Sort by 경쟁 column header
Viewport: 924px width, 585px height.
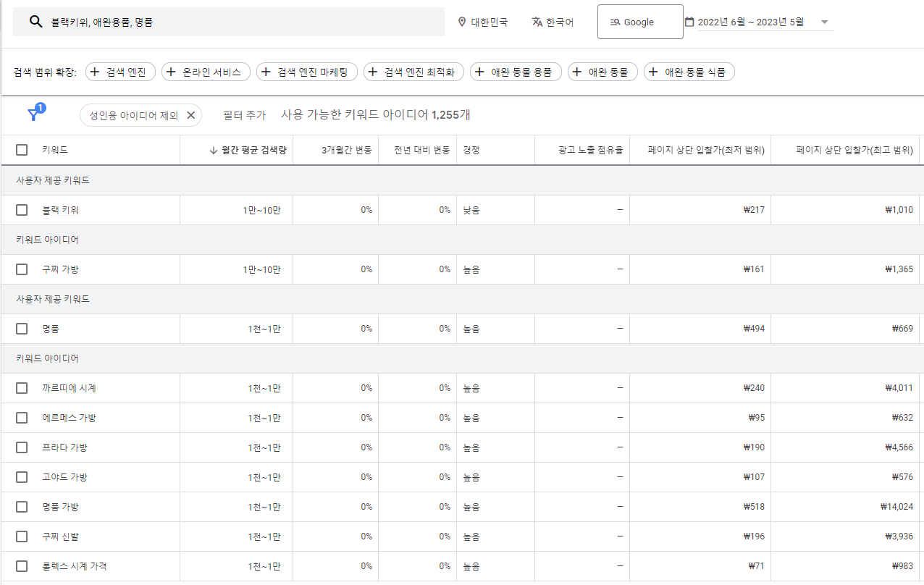click(471, 150)
